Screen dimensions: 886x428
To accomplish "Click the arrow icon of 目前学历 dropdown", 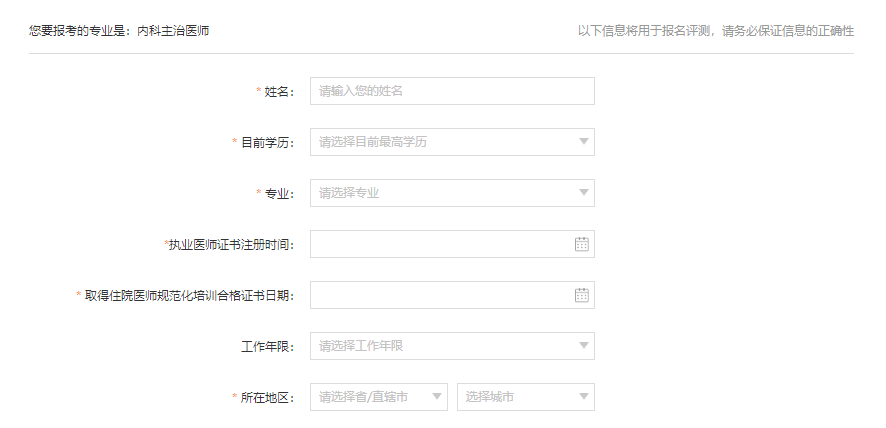I will click(x=584, y=142).
